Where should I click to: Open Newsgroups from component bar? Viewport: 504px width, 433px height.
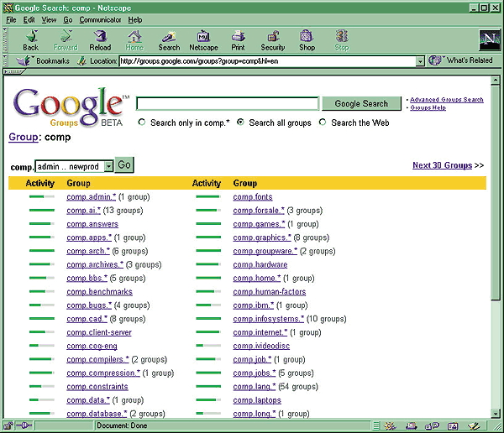(x=433, y=426)
